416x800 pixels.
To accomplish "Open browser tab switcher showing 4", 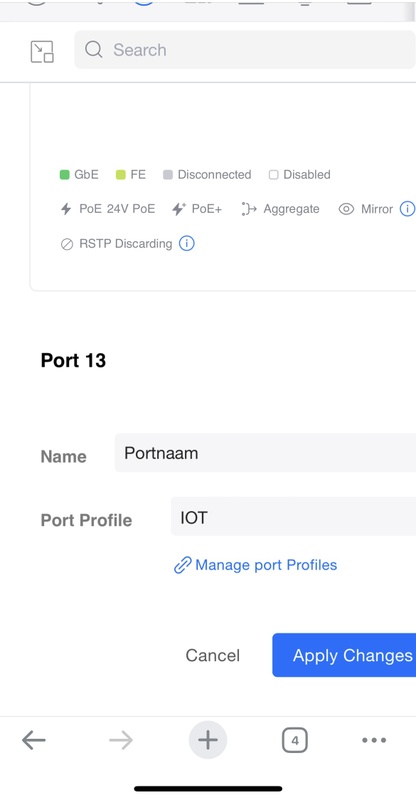I will click(295, 740).
